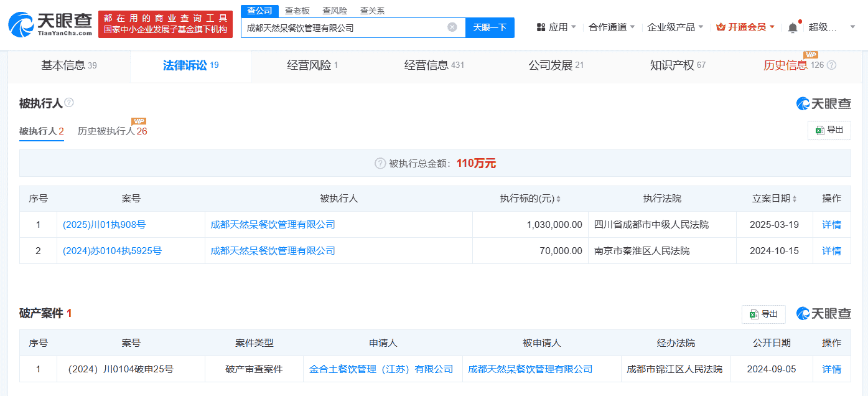This screenshot has width=868, height=396.
Task: Click help icon beside 被执行总金额
Action: [380, 163]
